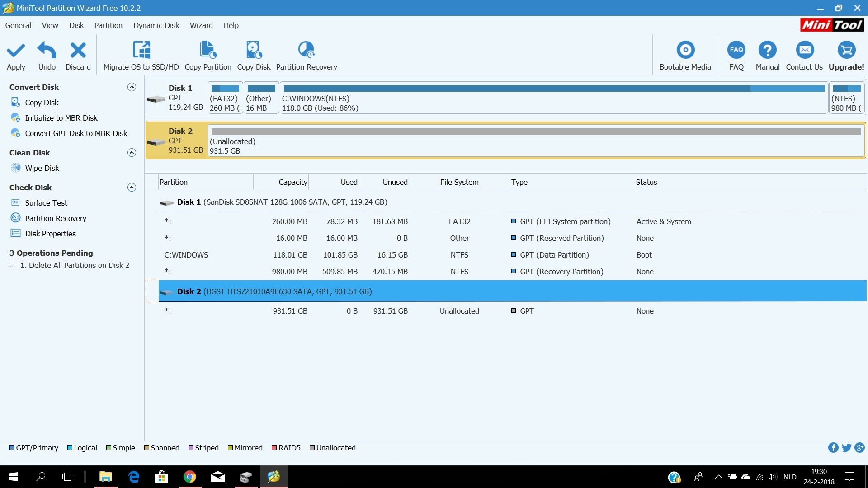Launch Migrate OS to SSD/HD wizard

click(141, 56)
